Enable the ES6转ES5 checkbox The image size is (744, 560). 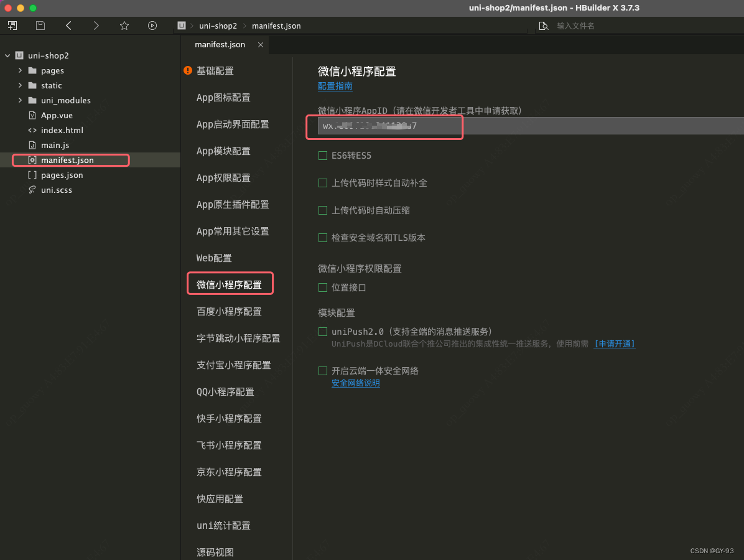pos(323,156)
